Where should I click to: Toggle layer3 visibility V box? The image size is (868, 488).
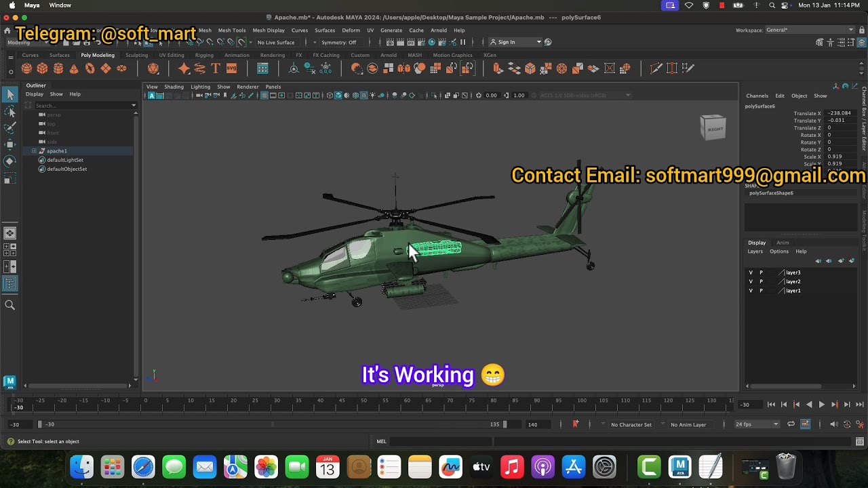click(751, 272)
